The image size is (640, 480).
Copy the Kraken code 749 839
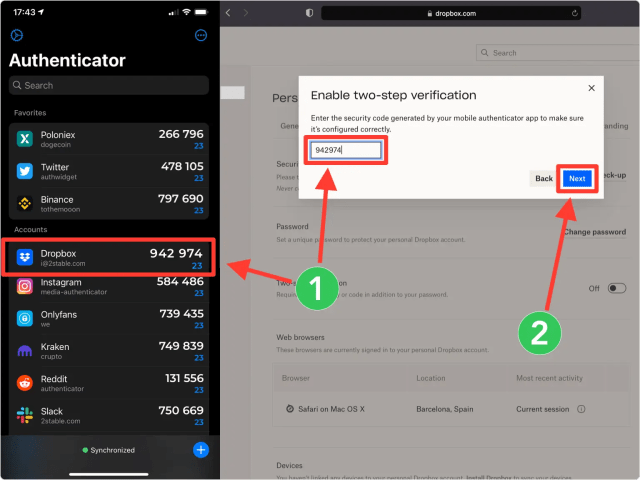click(181, 346)
